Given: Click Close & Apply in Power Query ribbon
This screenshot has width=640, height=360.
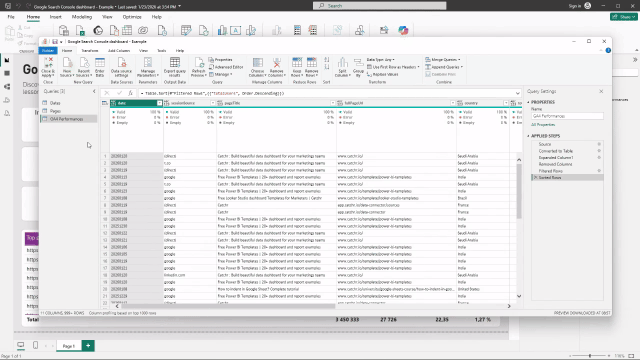Looking at the screenshot, I should [48, 67].
